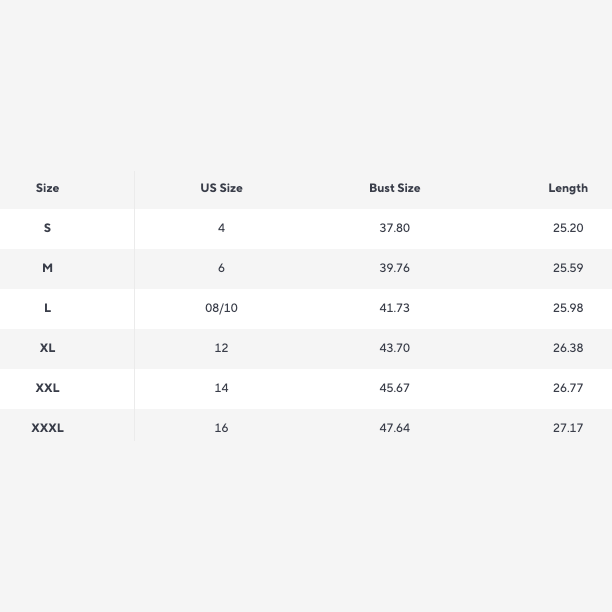
Task: Click length value 27.17
Action: pos(568,428)
